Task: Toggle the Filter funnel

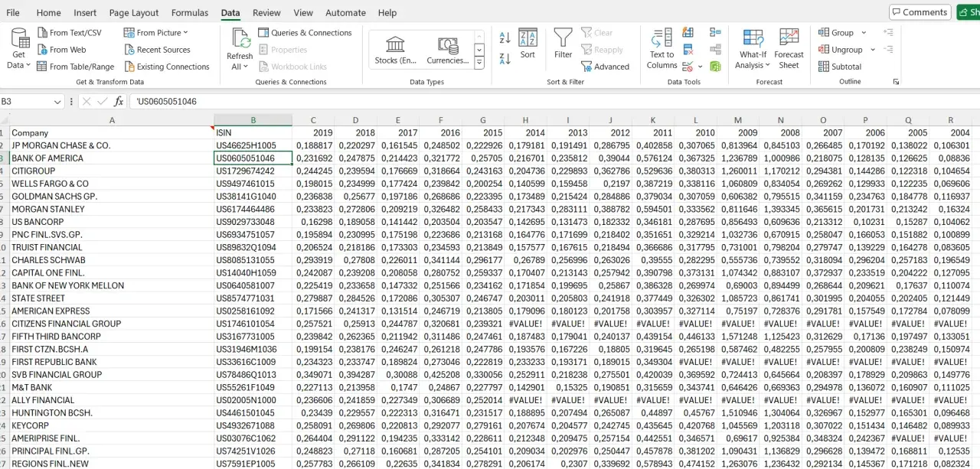Action: point(563,44)
